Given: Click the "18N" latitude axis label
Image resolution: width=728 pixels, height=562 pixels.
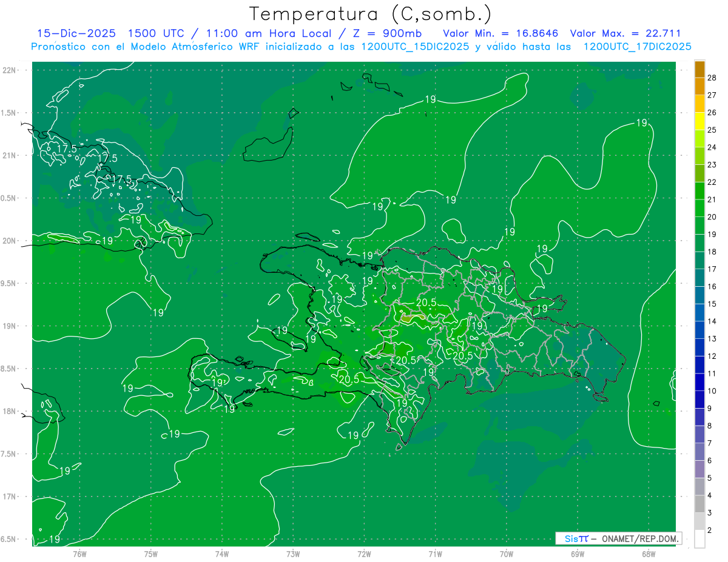Looking at the screenshot, I should pyautogui.click(x=10, y=411).
